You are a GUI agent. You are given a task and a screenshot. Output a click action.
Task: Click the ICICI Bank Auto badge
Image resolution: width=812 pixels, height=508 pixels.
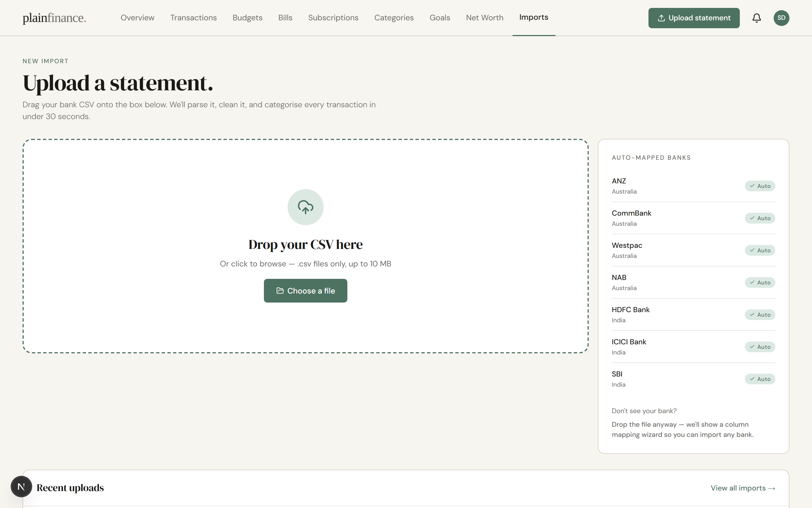[760, 347]
